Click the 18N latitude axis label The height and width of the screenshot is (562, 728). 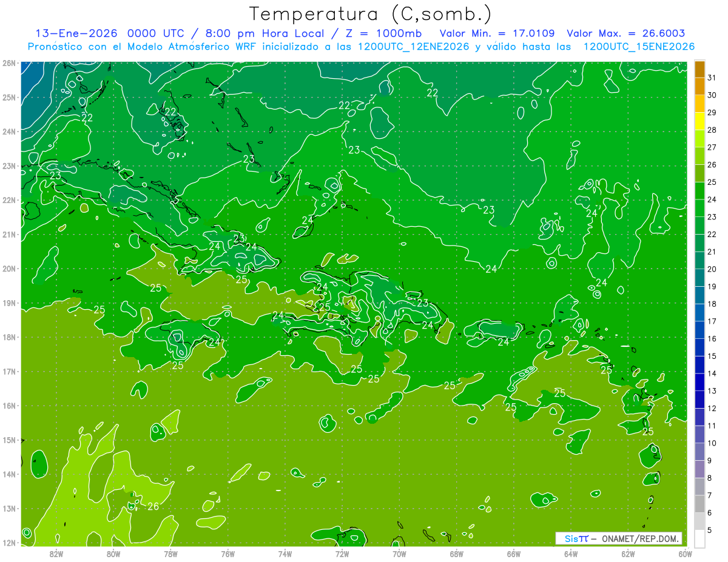point(8,337)
